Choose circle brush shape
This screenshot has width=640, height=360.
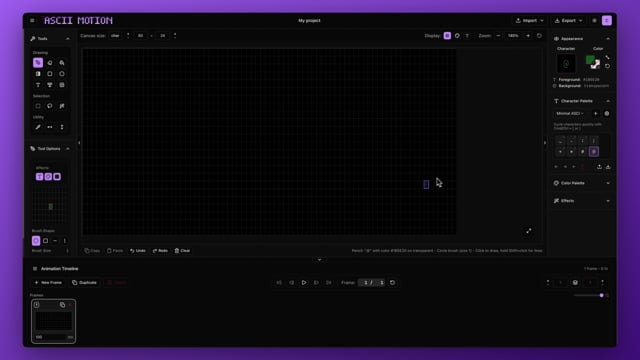pos(36,241)
